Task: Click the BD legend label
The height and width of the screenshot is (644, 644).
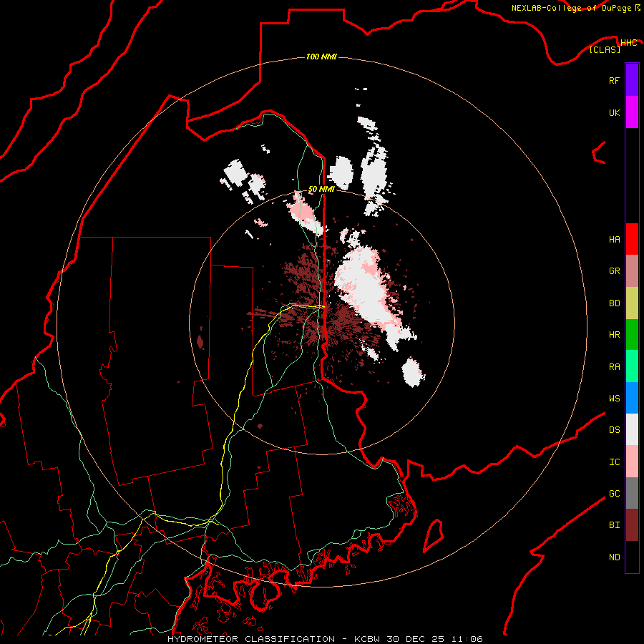Action: [x=614, y=303]
